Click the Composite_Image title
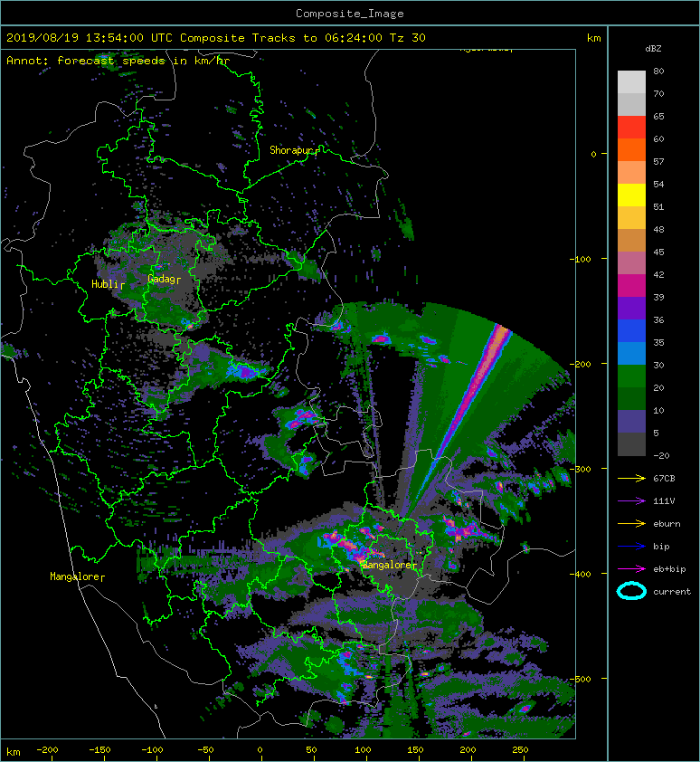Image resolution: width=700 pixels, height=762 pixels. (x=350, y=14)
